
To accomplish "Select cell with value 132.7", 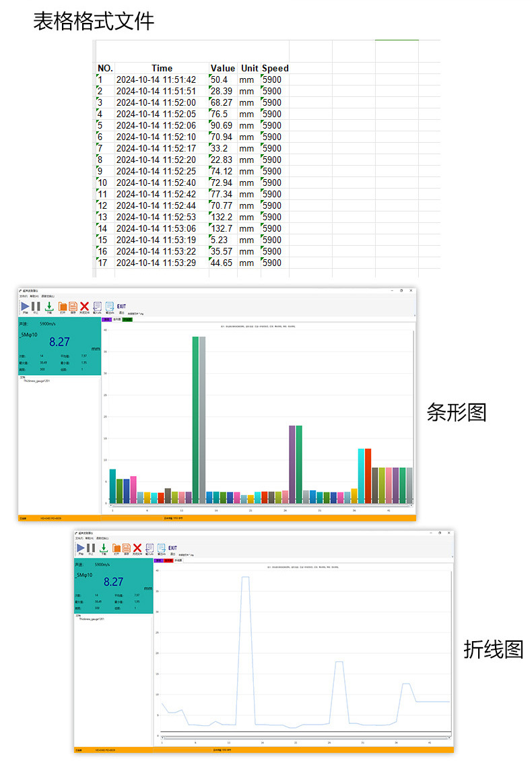I will click(x=223, y=228).
